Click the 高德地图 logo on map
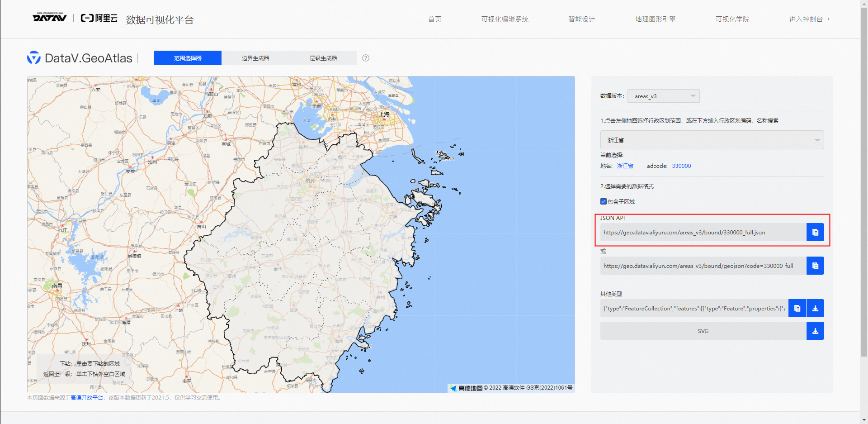 point(466,388)
